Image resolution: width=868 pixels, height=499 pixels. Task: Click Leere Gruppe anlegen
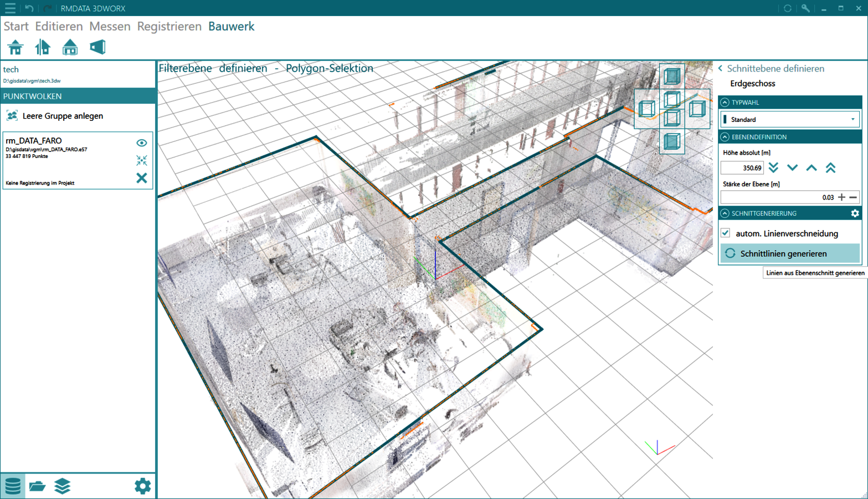click(63, 116)
